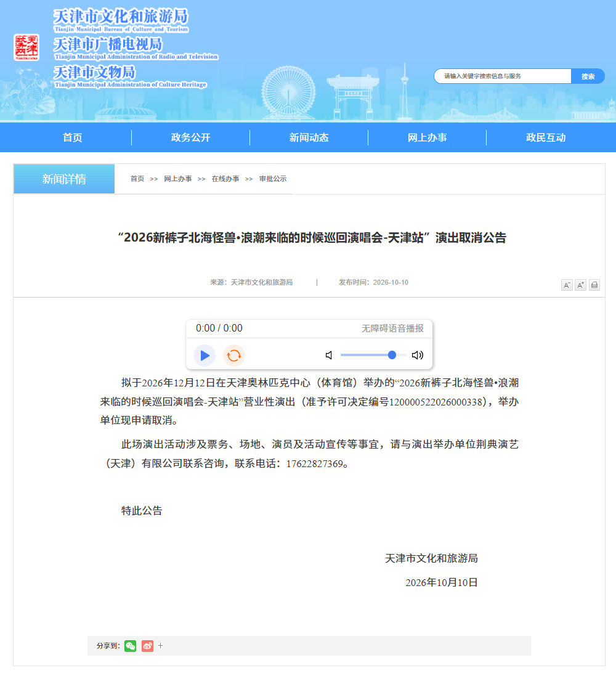The height and width of the screenshot is (684, 616).
Task: Expand more share options with plus
Action: click(x=160, y=646)
